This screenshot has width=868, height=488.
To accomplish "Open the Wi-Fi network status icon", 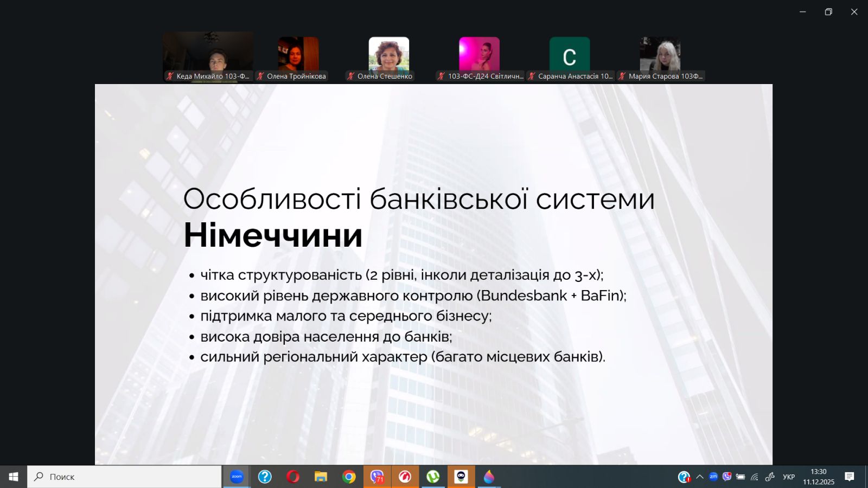I will 755,477.
